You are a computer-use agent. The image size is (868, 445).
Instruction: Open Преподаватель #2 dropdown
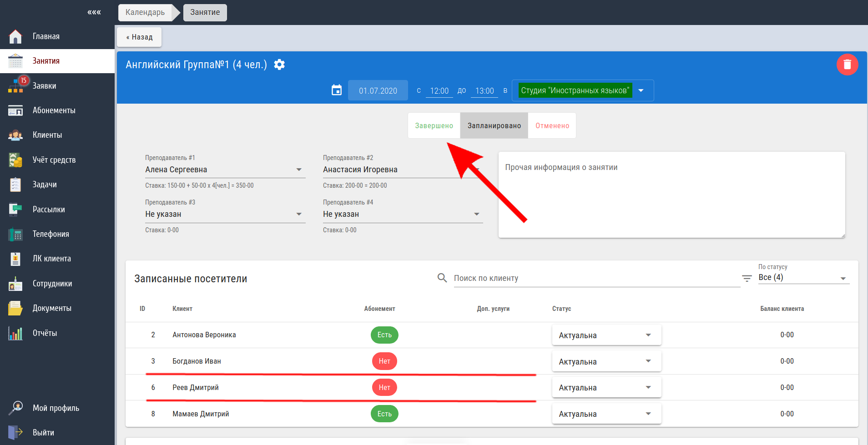(403, 170)
